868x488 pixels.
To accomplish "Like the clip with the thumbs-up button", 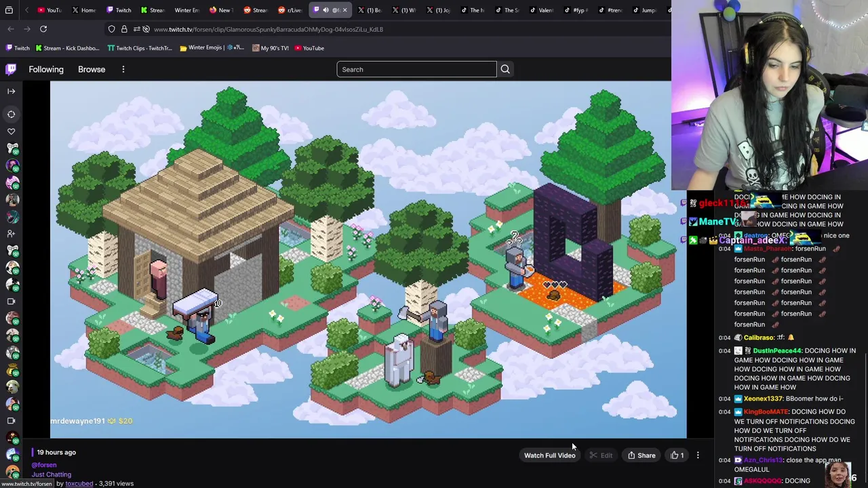I will [677, 455].
